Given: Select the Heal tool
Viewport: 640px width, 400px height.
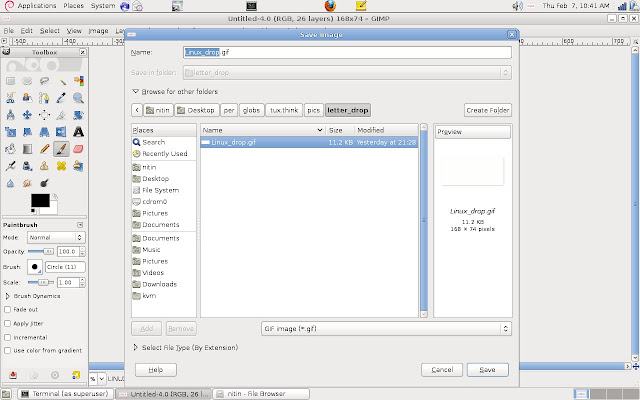Looking at the screenshot, I should pos(61,166).
